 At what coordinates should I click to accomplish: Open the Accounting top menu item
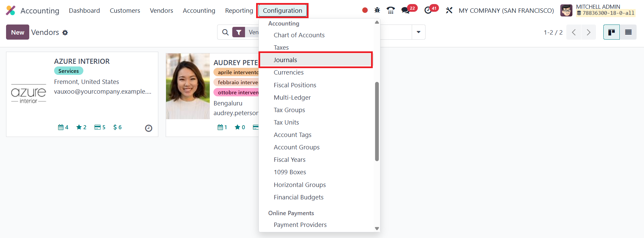click(x=199, y=11)
